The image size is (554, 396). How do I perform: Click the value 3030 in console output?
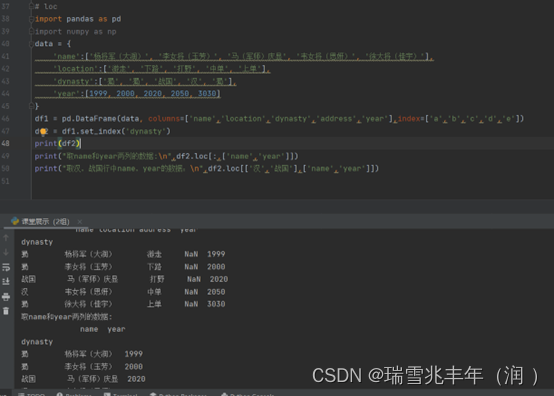point(216,304)
